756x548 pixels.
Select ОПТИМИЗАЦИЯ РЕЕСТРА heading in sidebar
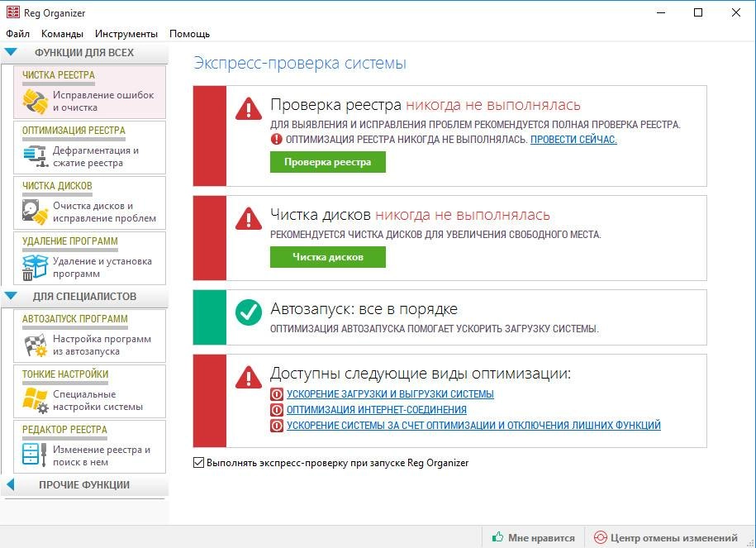[x=74, y=131]
